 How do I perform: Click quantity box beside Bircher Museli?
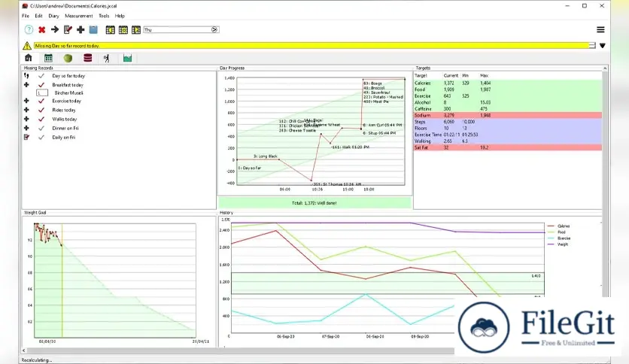(42, 93)
